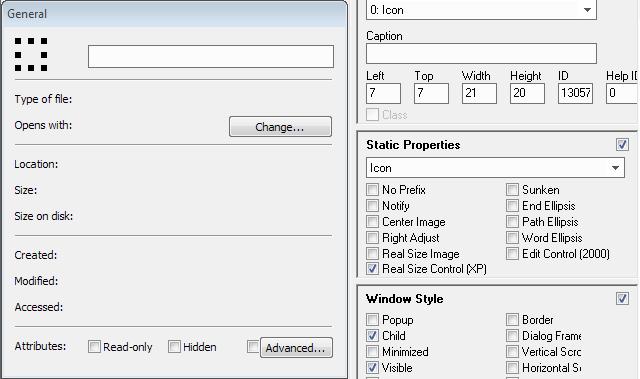Select the ID field showing 13057
Viewport: 640px width, 379px height.
tap(575, 93)
